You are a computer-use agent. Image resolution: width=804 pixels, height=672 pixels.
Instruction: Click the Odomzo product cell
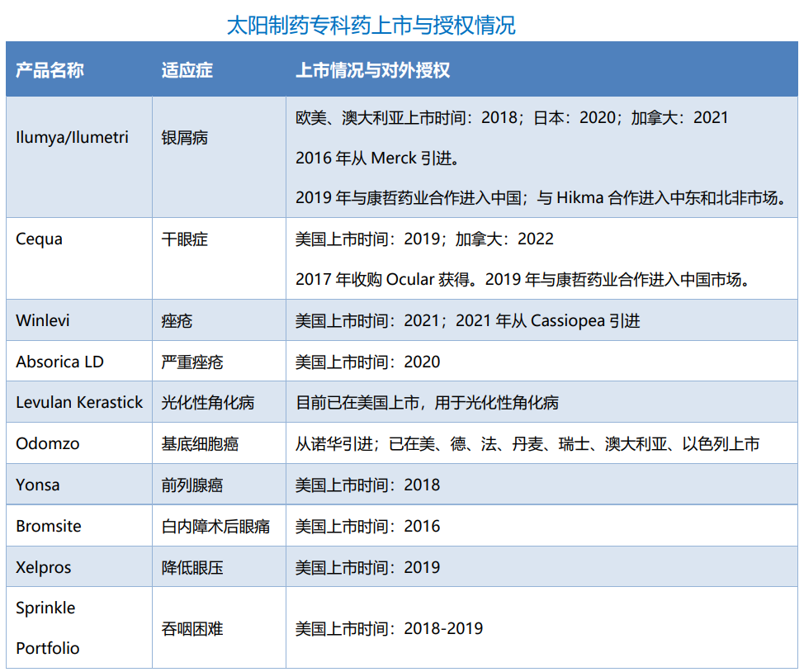point(48,444)
